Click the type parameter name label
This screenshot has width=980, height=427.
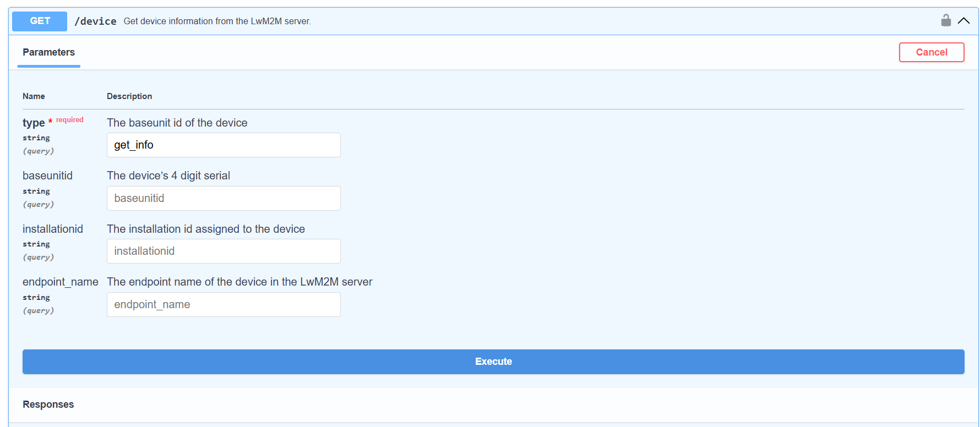tap(34, 123)
